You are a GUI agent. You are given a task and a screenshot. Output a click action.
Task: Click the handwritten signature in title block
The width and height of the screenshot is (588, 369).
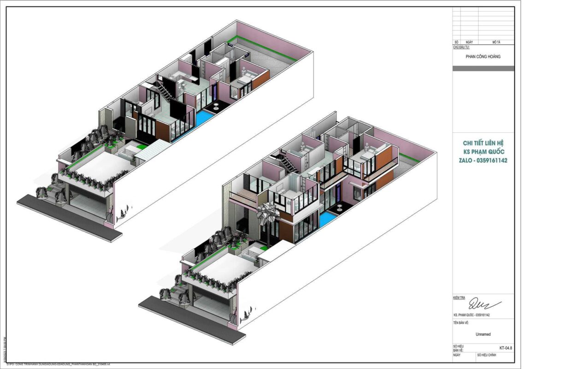click(x=484, y=304)
